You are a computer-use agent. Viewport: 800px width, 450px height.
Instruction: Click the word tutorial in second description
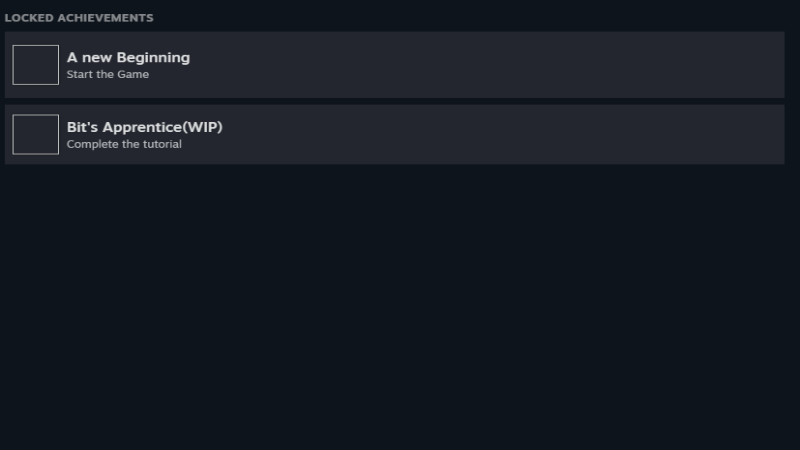(x=162, y=144)
